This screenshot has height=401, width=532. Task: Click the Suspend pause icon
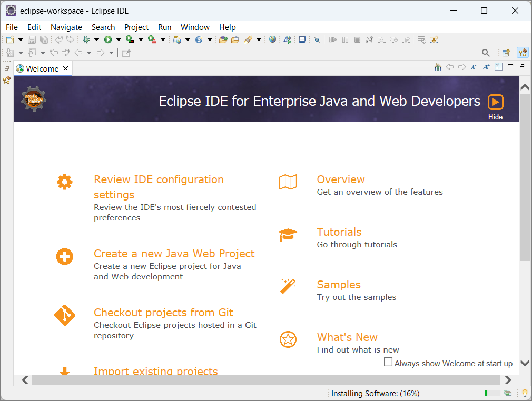tap(345, 39)
